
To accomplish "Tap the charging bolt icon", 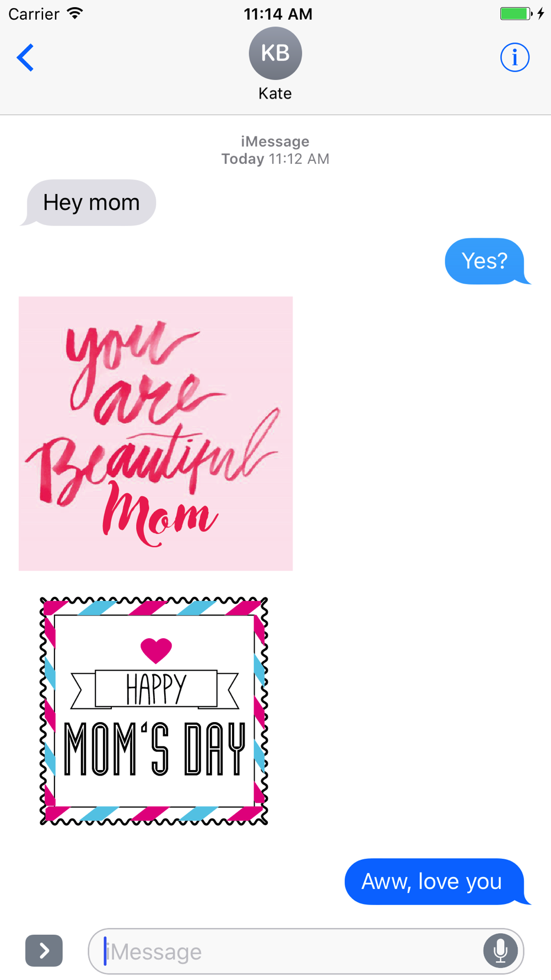I will (x=541, y=14).
